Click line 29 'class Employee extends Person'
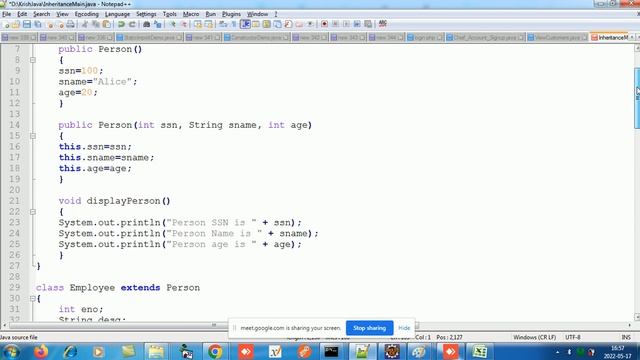 click(118, 288)
